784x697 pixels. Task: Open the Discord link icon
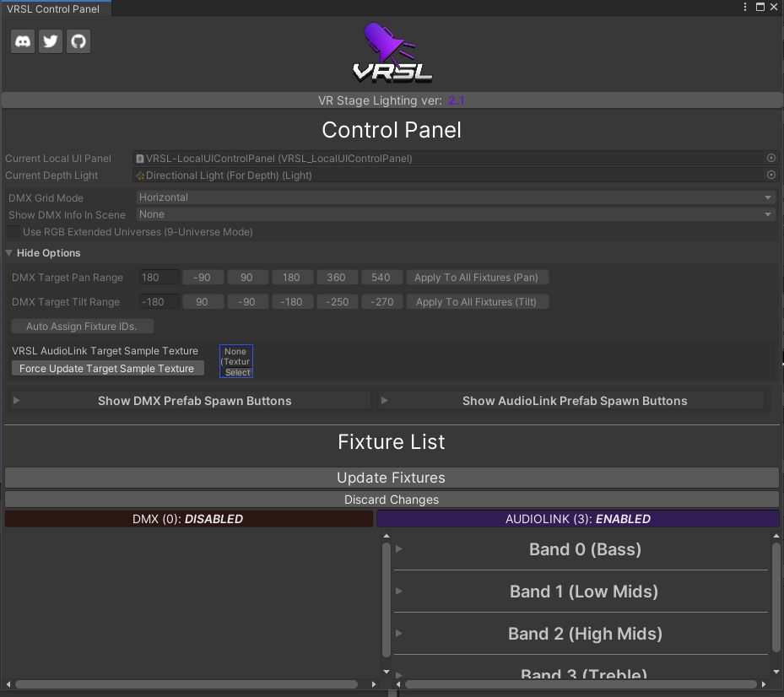(23, 41)
